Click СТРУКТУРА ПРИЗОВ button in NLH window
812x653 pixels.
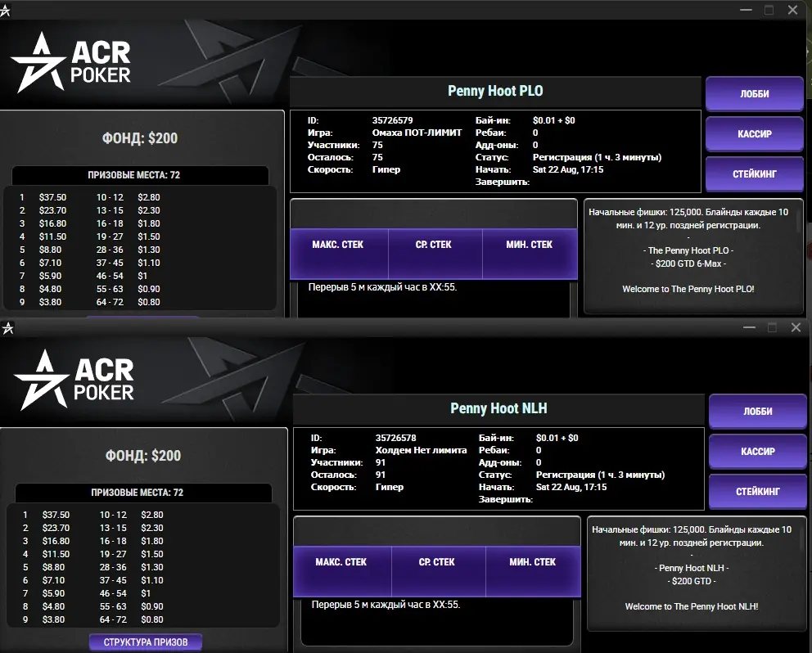[146, 642]
